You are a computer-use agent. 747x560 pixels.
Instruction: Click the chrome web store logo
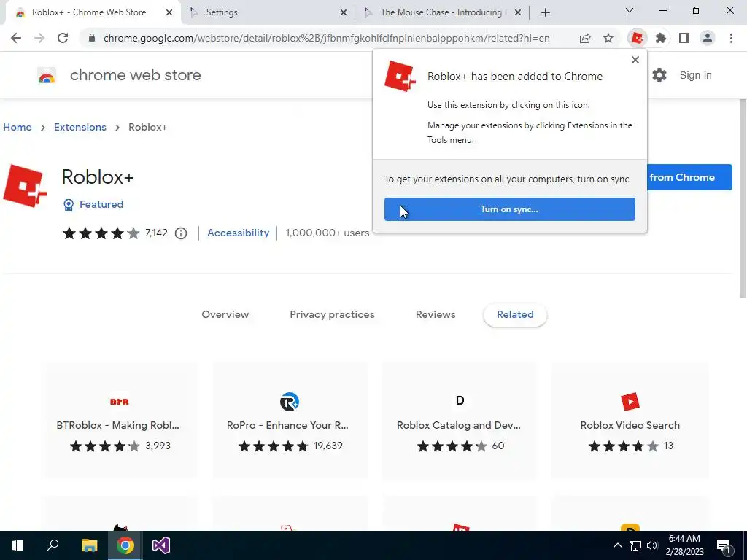(x=47, y=75)
